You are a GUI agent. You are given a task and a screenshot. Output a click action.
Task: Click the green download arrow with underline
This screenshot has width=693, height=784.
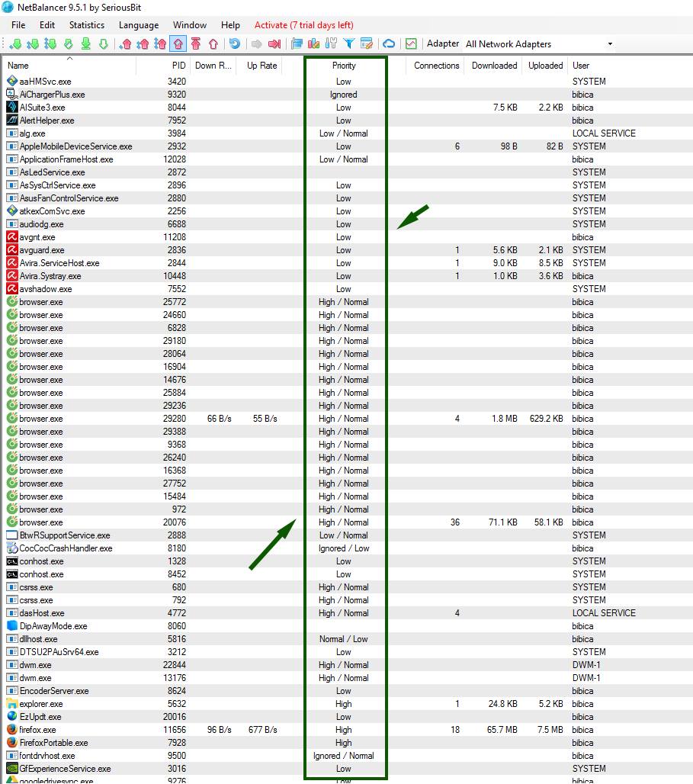pos(86,44)
